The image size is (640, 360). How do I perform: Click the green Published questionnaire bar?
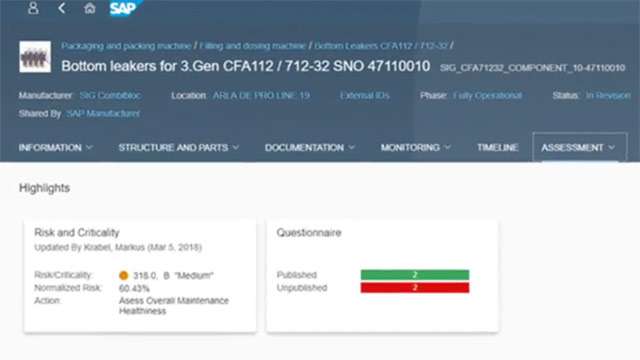pyautogui.click(x=415, y=275)
